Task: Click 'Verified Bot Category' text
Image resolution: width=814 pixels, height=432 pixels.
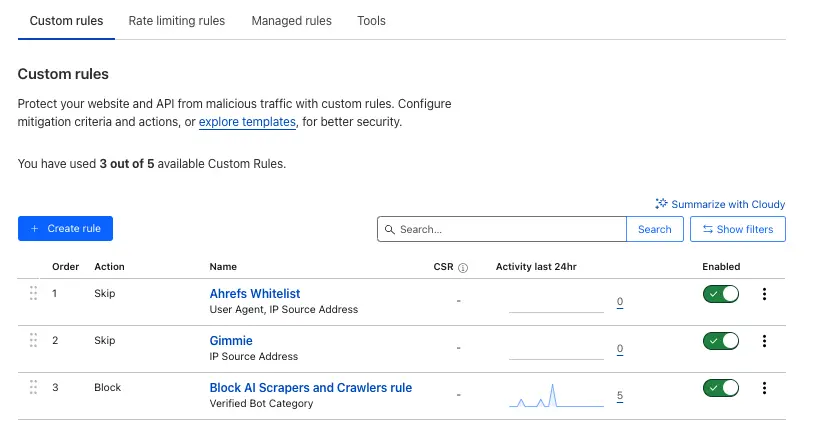Action: click(261, 403)
